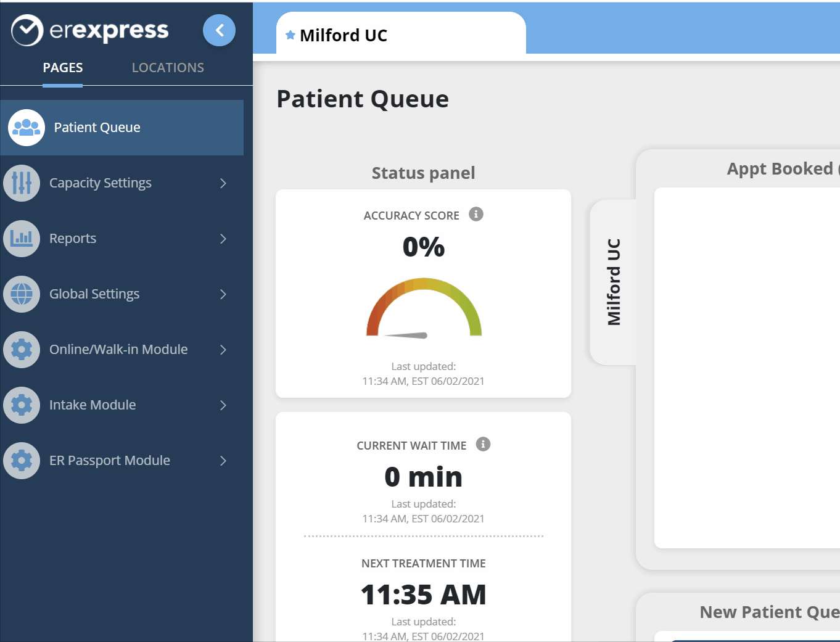
Task: Click the Patient Queue people icon
Action: tap(27, 128)
